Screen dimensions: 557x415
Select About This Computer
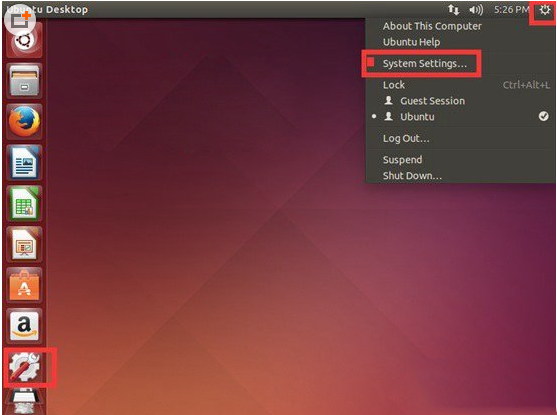tap(432, 26)
